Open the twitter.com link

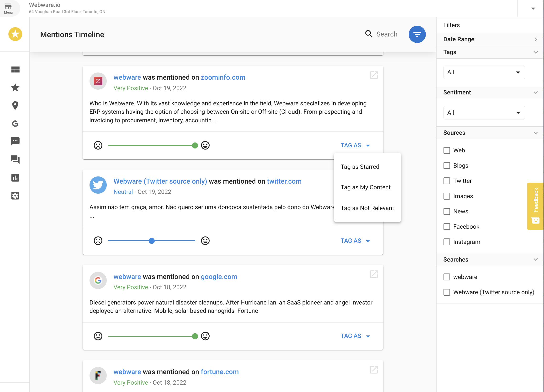[x=284, y=181]
